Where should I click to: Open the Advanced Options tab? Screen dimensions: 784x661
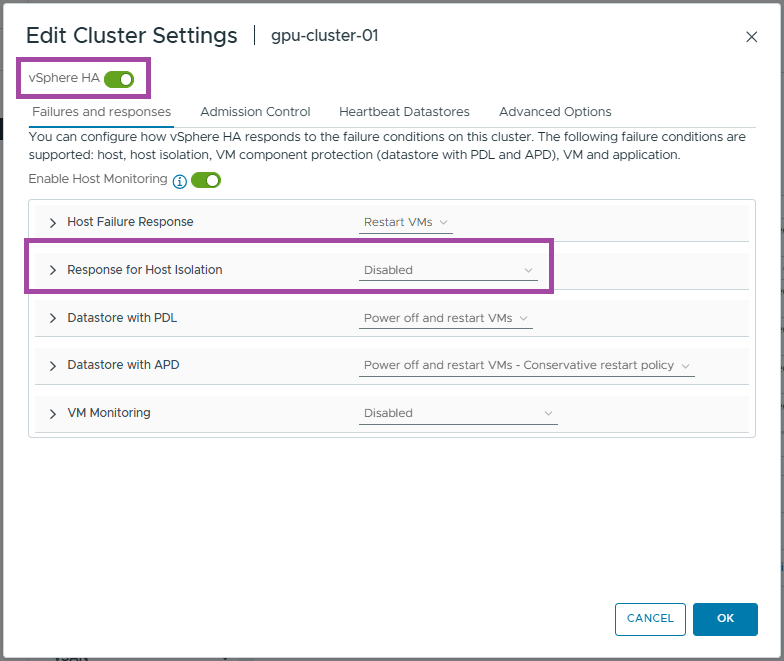point(555,112)
